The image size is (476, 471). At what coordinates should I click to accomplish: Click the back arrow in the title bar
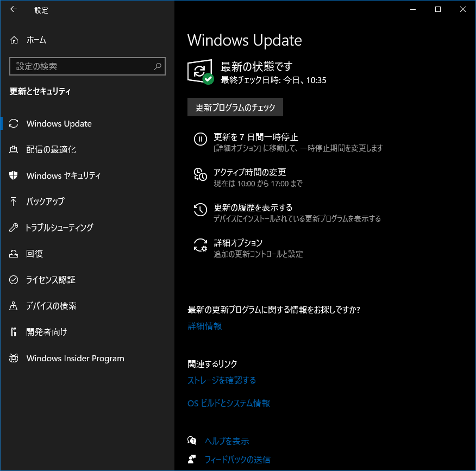[x=14, y=9]
